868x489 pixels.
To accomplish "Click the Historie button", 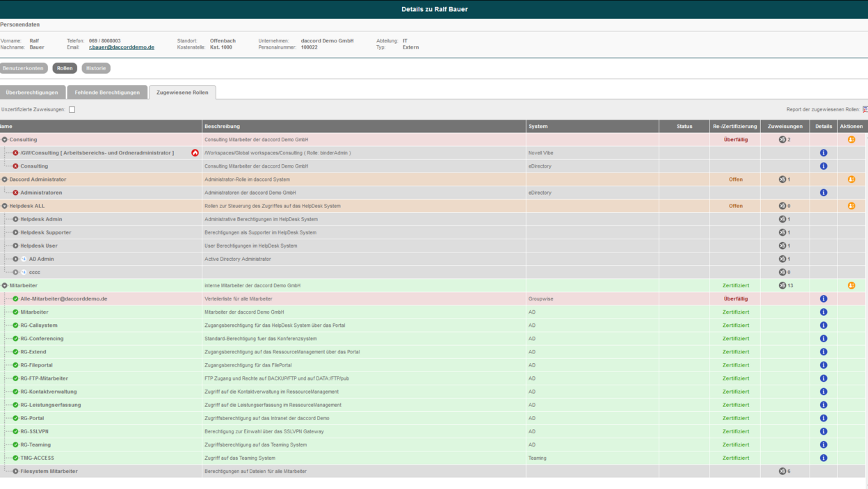I will [x=96, y=68].
